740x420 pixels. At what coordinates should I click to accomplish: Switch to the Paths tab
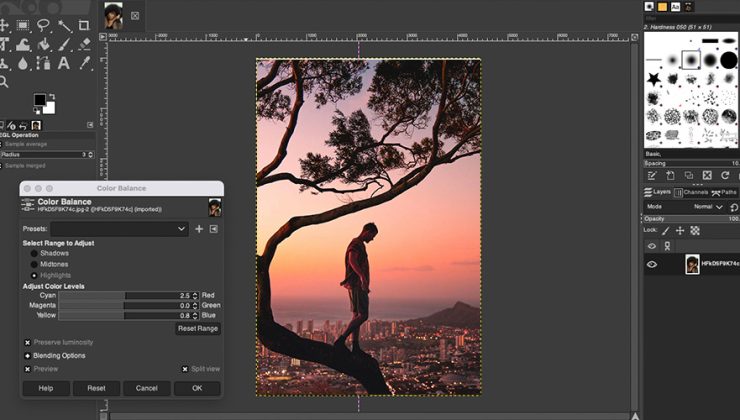(724, 193)
